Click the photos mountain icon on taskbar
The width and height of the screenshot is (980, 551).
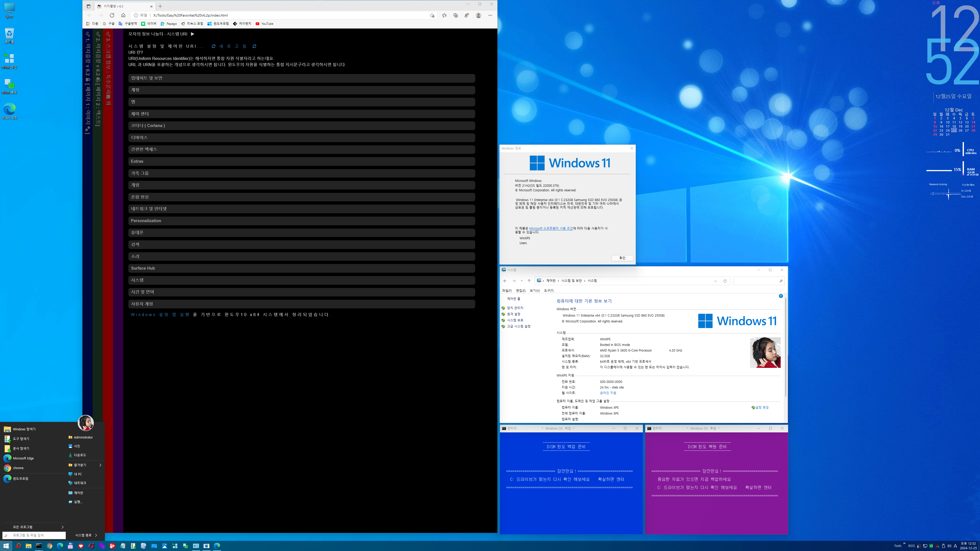(x=164, y=546)
